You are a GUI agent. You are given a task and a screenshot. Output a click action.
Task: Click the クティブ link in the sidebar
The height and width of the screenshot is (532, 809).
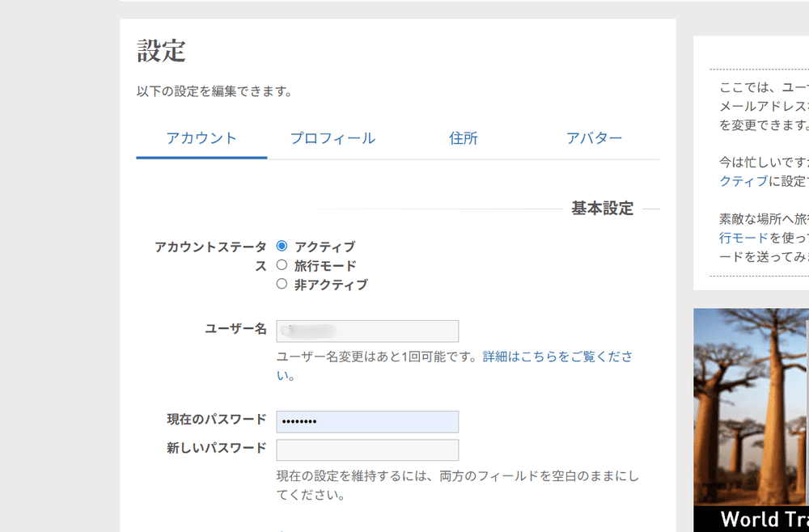743,181
